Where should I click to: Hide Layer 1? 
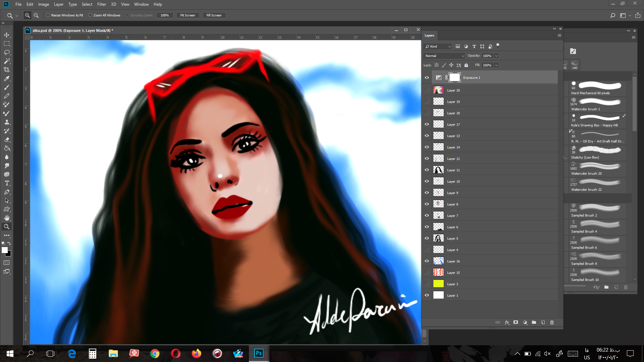(427, 295)
